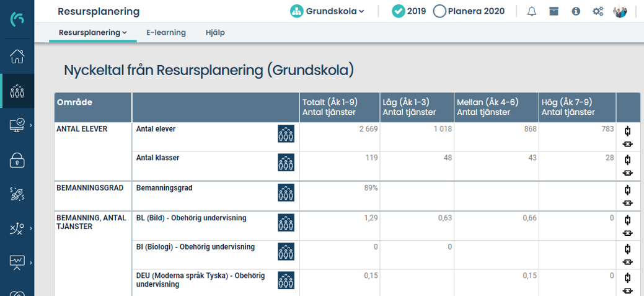Click the Bemanningsgrad row label
Viewport: 644px width, 296px height.
pyautogui.click(x=164, y=188)
